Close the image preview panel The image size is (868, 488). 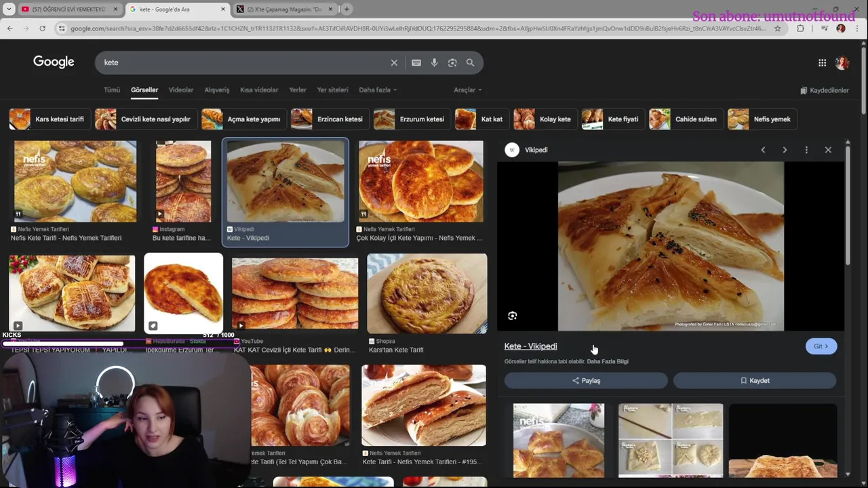tap(828, 150)
